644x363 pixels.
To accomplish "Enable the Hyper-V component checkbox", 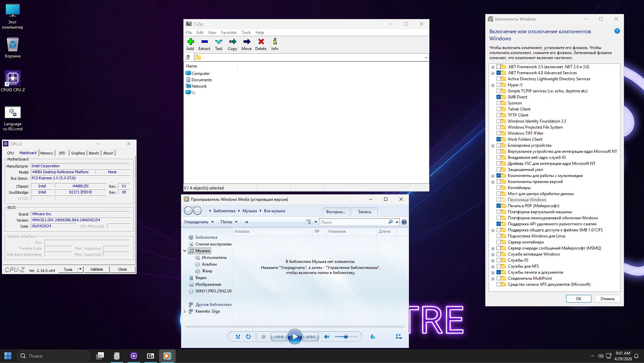I will tap(499, 85).
